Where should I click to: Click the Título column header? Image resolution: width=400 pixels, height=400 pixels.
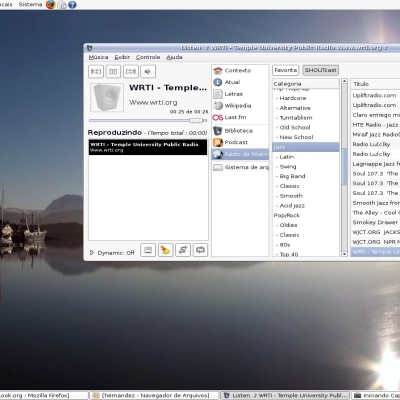[x=375, y=84]
